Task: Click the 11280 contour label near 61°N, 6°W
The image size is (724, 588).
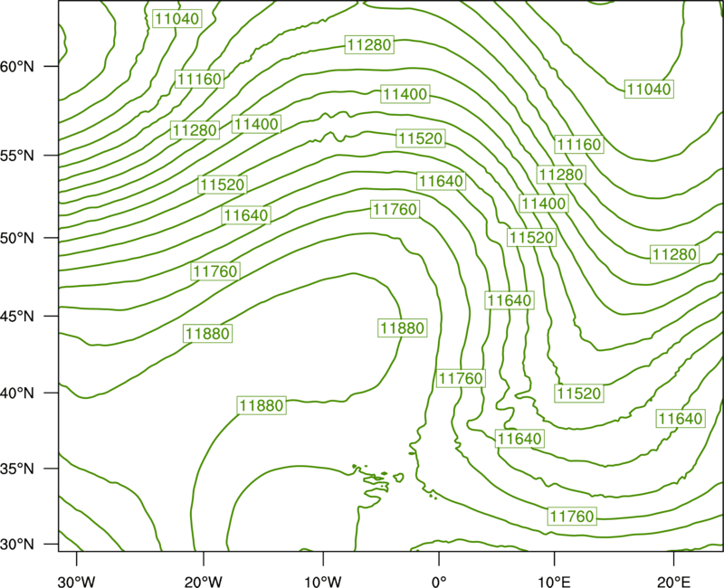Action: point(369,44)
